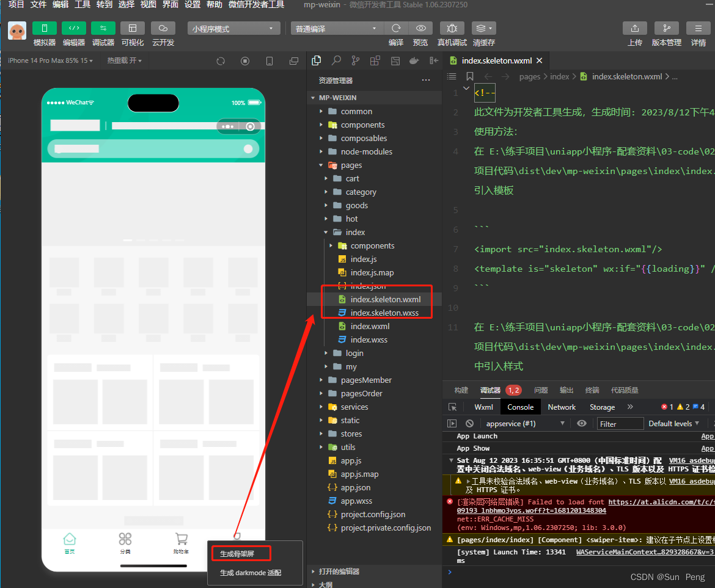Click the editor outline list icon
This screenshot has width=715, height=588.
[452, 76]
